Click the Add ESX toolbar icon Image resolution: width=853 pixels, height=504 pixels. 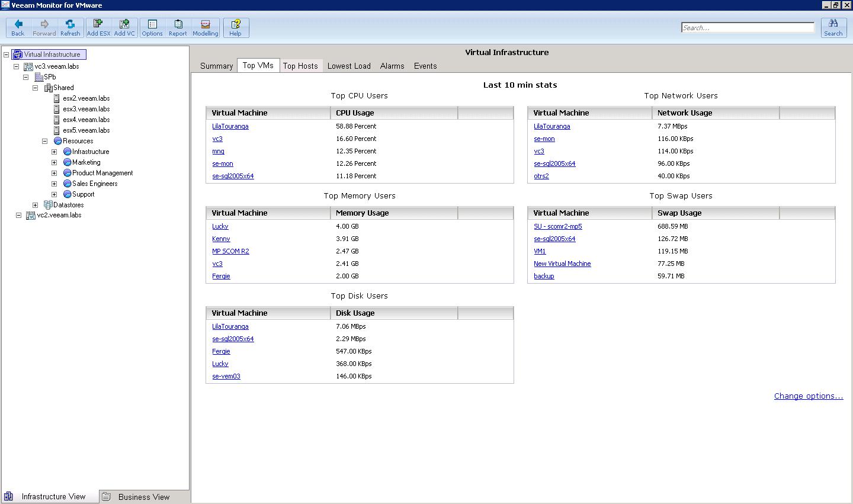coord(98,28)
